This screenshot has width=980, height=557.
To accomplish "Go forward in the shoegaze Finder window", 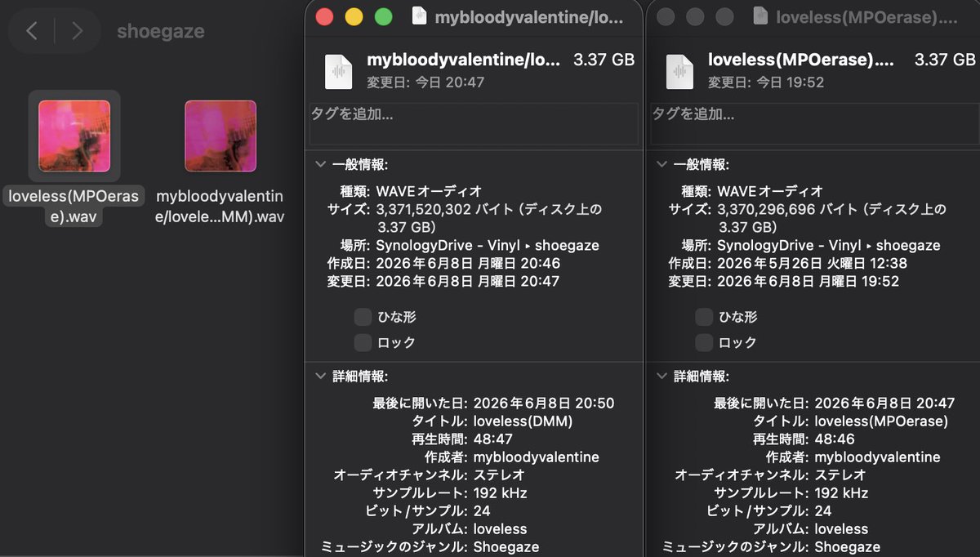I will (77, 31).
